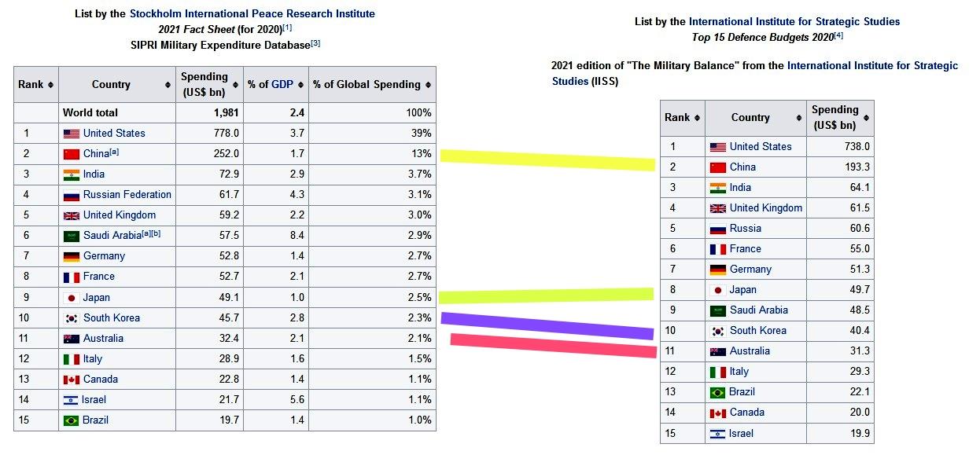The image size is (980, 466).
Task: Sort SIPRI table by Rank column arrows
Action: (x=51, y=85)
